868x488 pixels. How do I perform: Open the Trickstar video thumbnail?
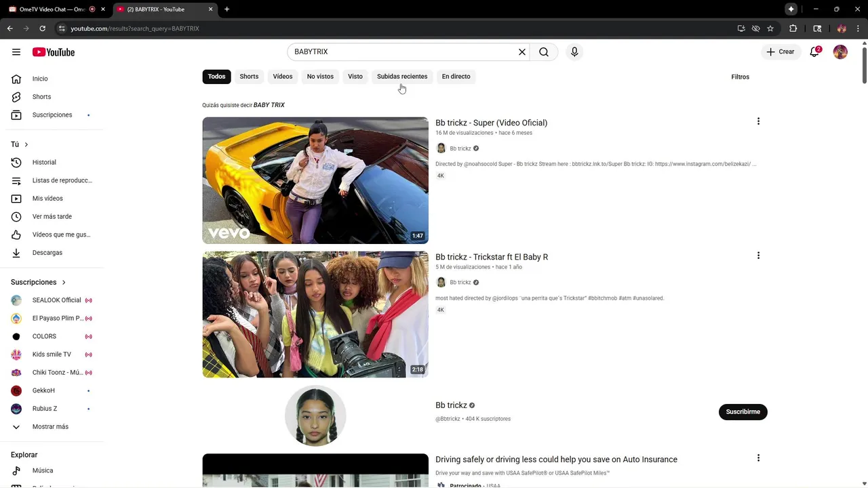315,314
